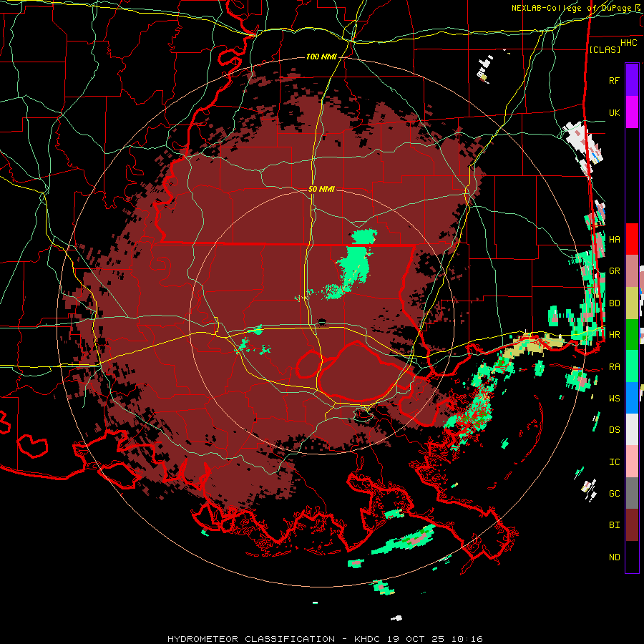Image resolution: width=644 pixels, height=644 pixels.
Task: Click the RA legend label
Action: [x=614, y=367]
